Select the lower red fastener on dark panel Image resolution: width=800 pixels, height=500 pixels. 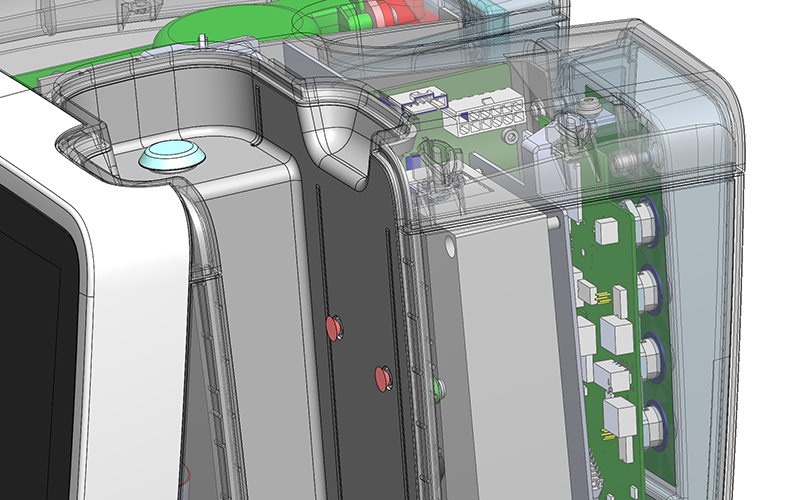coord(381,375)
